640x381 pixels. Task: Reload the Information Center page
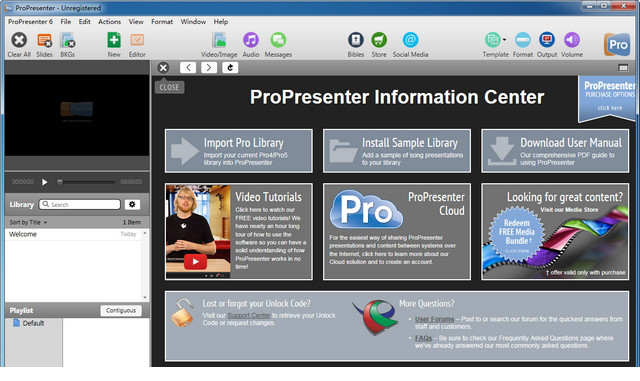point(230,68)
